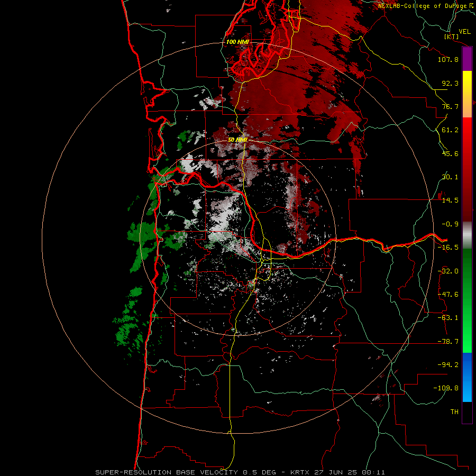Click the purple segment of the color bar

tap(467, 59)
